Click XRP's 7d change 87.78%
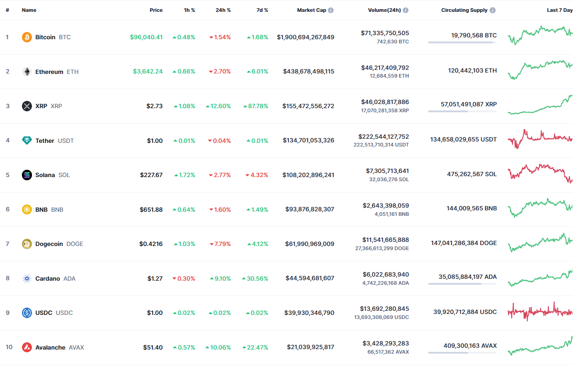Image resolution: width=588 pixels, height=366 pixels. point(256,106)
